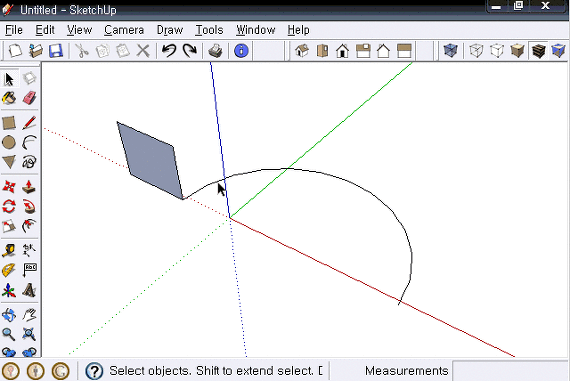Viewport: 570px width, 381px height.
Task: Choose the Paint Bucket tool
Action: [x=9, y=98]
